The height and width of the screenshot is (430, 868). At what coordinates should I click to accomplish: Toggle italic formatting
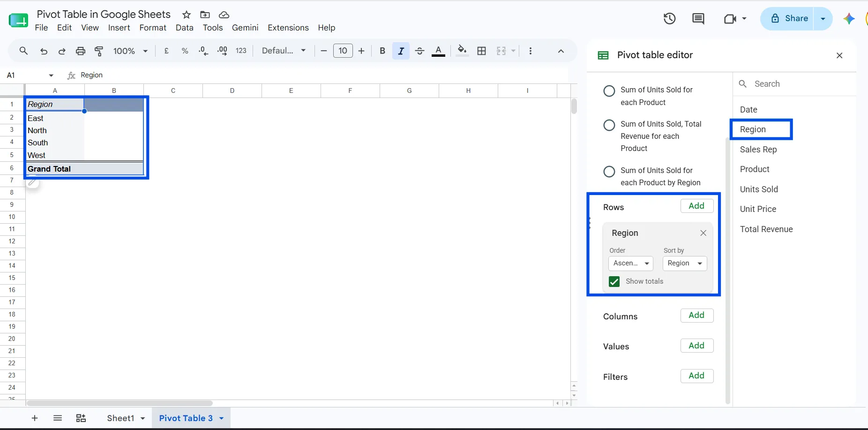click(401, 51)
